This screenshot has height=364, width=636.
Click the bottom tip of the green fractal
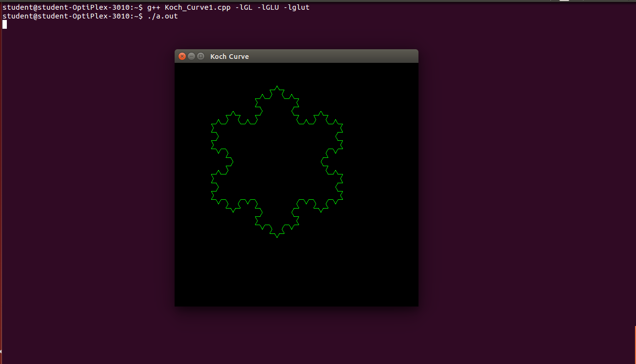[277, 238]
